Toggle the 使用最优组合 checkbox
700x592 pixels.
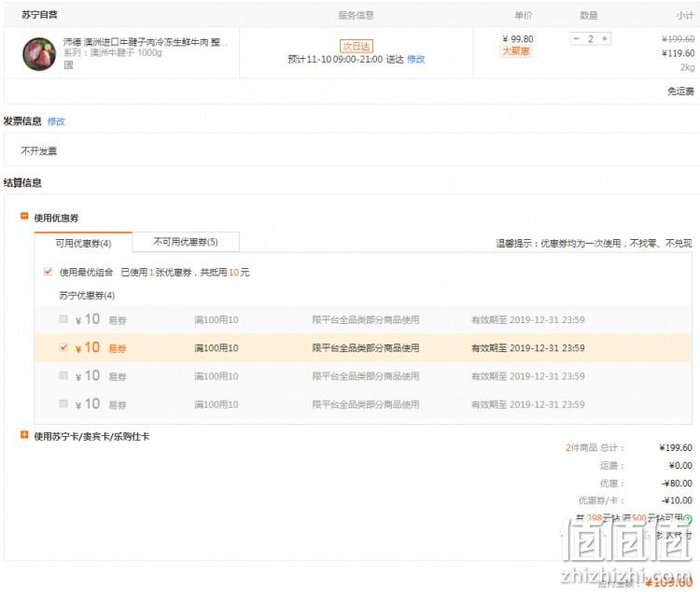[49, 272]
